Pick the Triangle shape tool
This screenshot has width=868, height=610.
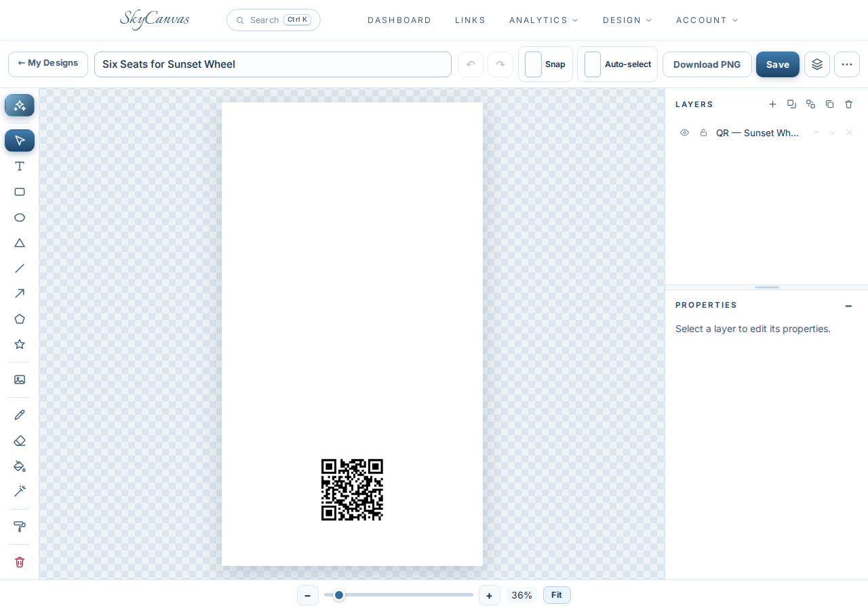(x=20, y=243)
